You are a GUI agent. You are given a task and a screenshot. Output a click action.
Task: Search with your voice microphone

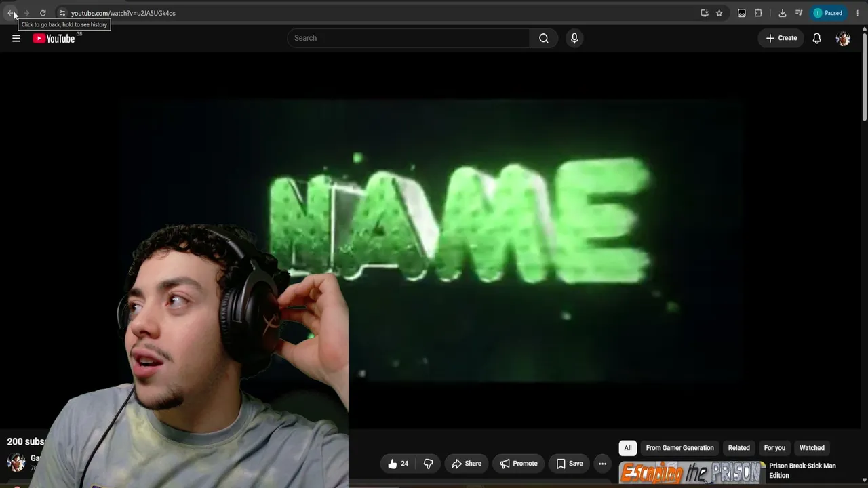pos(574,38)
